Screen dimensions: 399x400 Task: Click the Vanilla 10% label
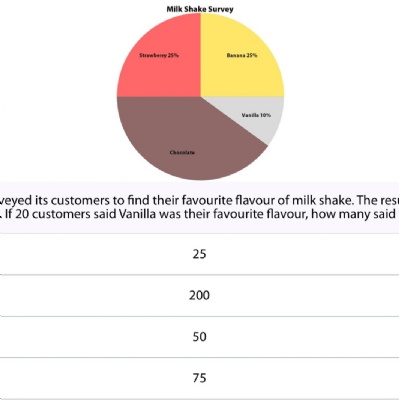pos(256,115)
